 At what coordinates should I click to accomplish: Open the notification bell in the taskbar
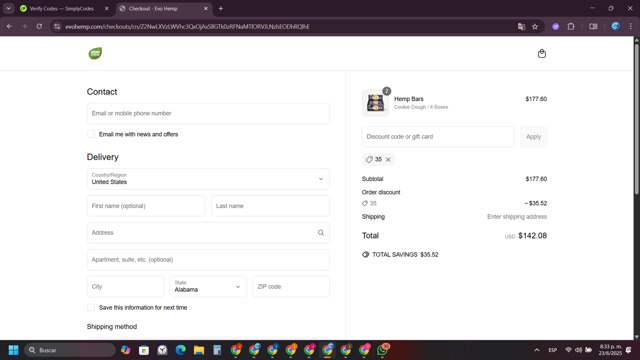point(629,350)
